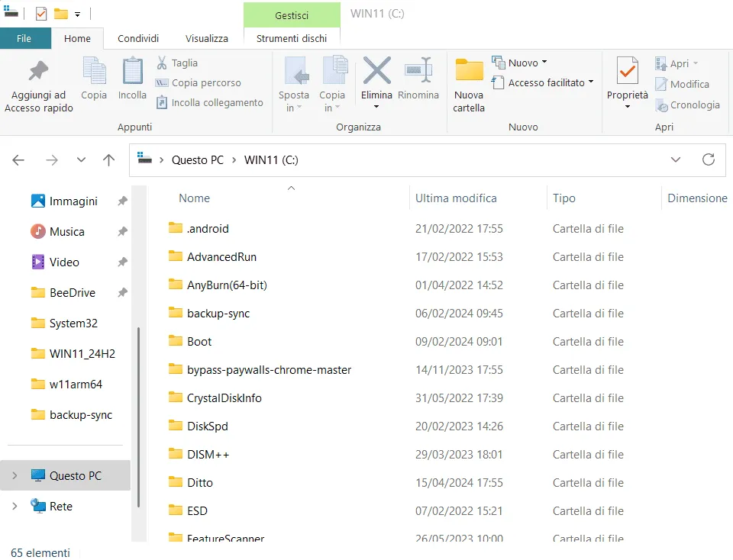Select the Copia icon in the ribbon

(x=93, y=76)
